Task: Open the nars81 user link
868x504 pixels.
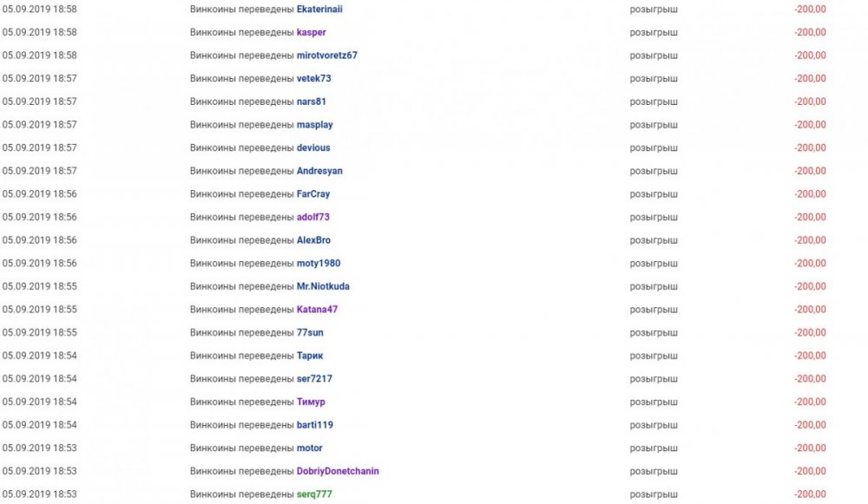Action: (x=312, y=101)
